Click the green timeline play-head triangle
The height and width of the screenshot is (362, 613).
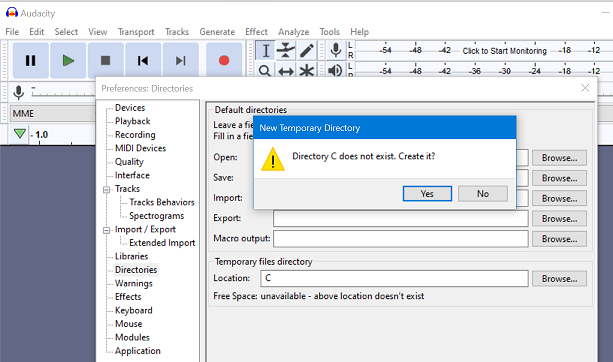click(x=20, y=134)
